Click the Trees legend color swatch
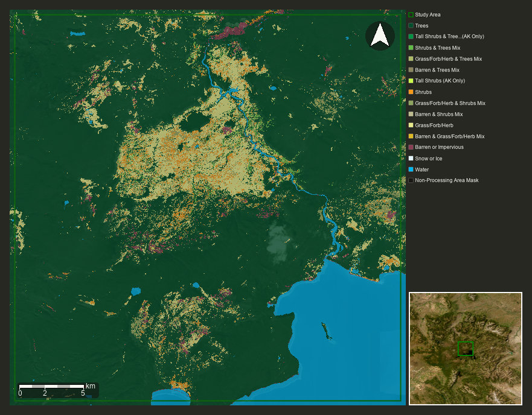This screenshot has width=532, height=415. pos(411,25)
